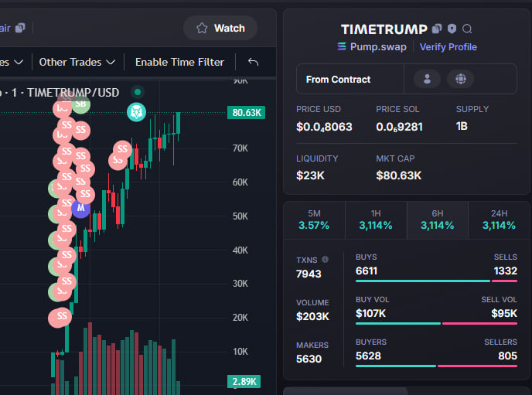Click the VOLUME value $203K
The width and height of the screenshot is (532, 395).
coord(312,316)
